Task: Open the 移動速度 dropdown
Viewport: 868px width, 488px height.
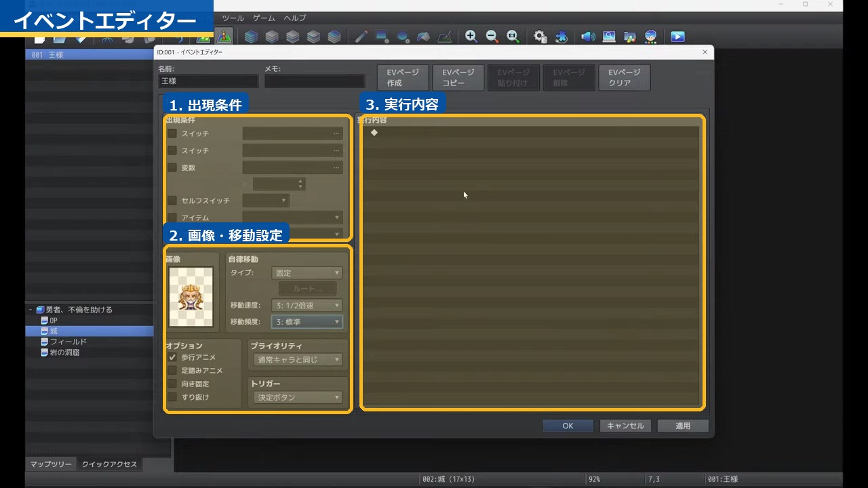Action: point(307,306)
